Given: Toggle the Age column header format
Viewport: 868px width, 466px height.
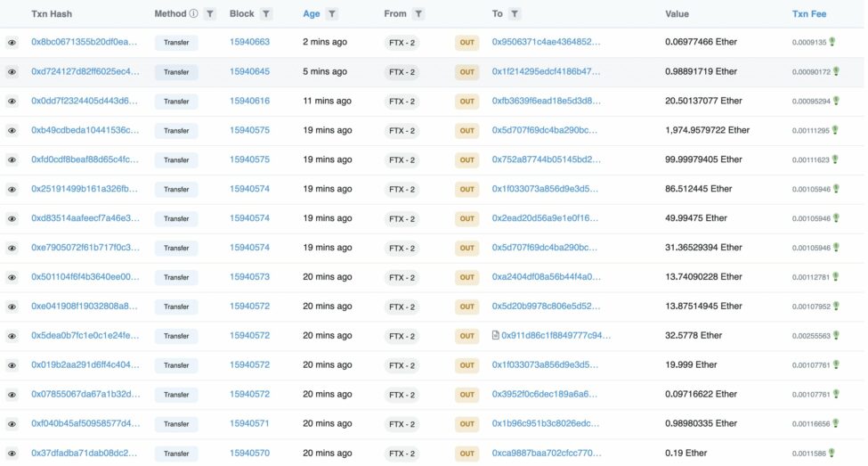Looking at the screenshot, I should click(x=311, y=14).
